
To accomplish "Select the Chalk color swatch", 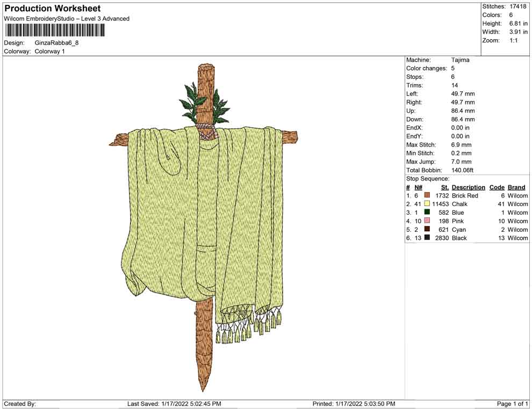I will [427, 204].
